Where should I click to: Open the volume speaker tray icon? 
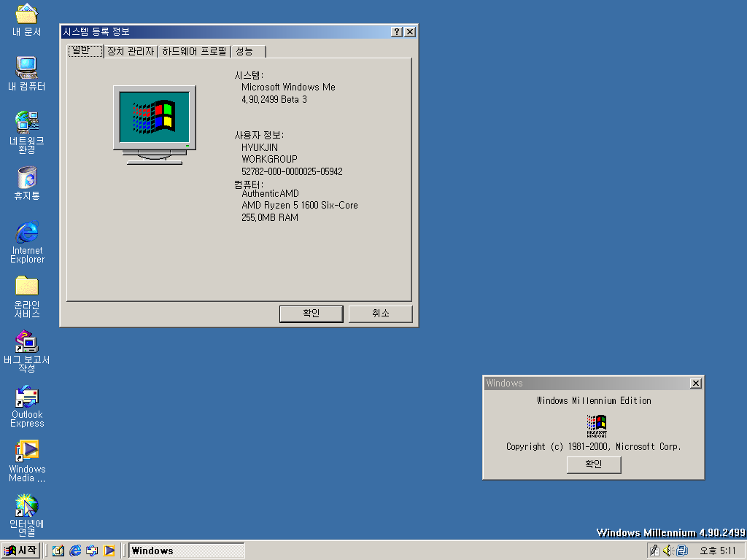[668, 551]
